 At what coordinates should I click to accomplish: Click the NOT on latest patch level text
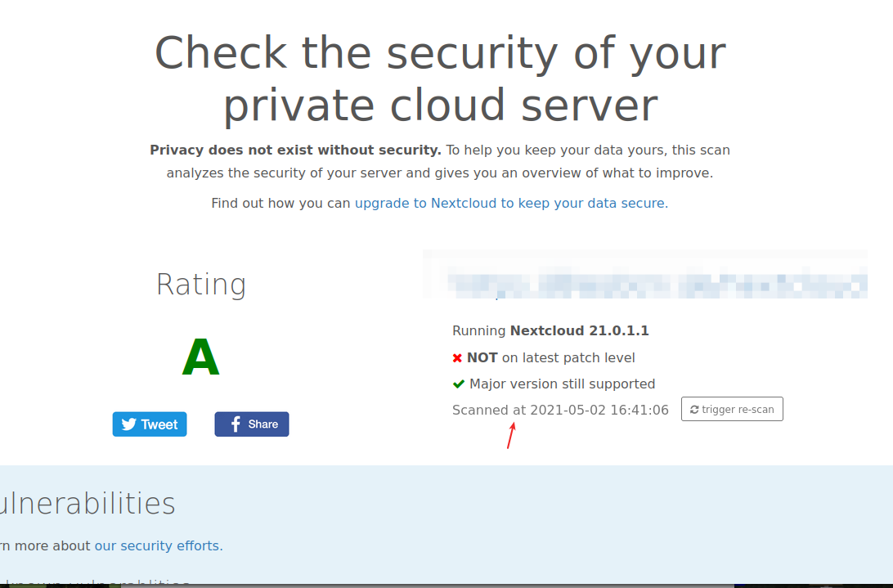tap(550, 358)
